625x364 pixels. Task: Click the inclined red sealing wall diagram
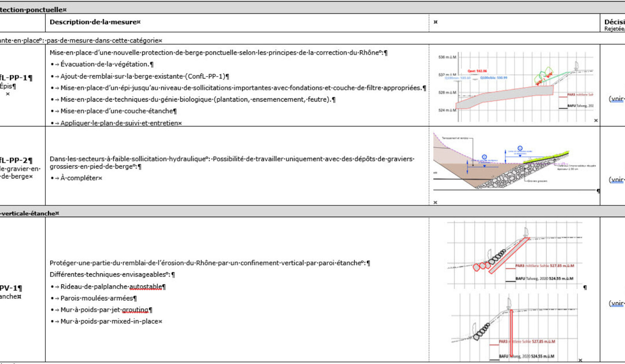[516, 254]
